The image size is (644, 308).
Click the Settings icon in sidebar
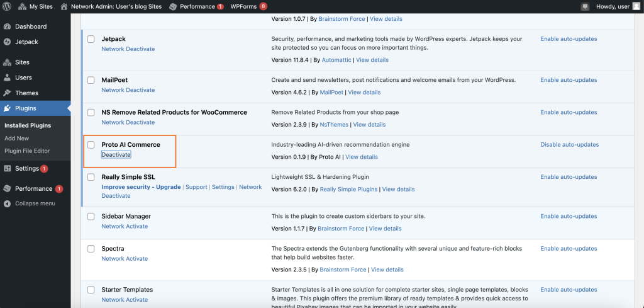7,169
